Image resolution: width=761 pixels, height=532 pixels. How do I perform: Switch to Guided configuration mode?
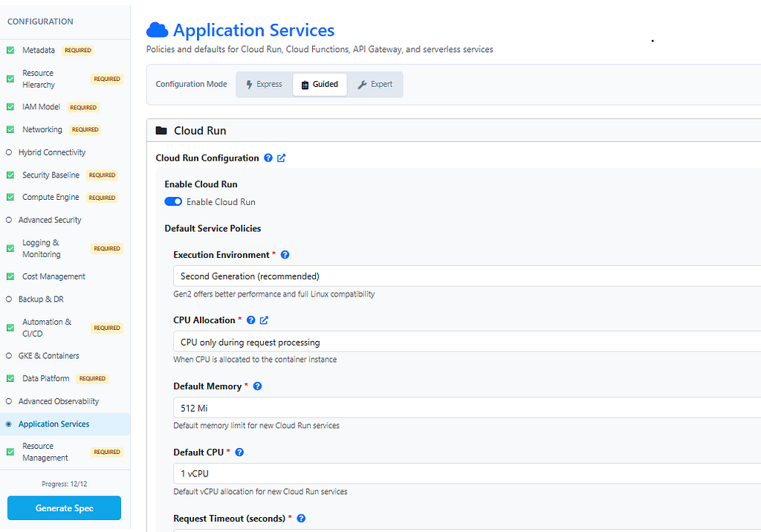tap(320, 85)
